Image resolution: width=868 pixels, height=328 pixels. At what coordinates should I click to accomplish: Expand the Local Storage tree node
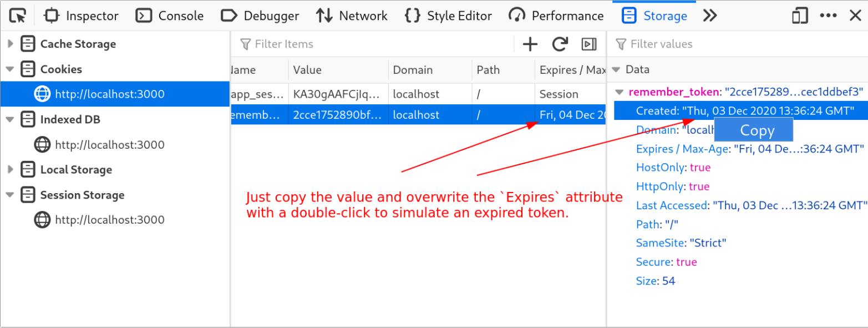click(x=11, y=170)
